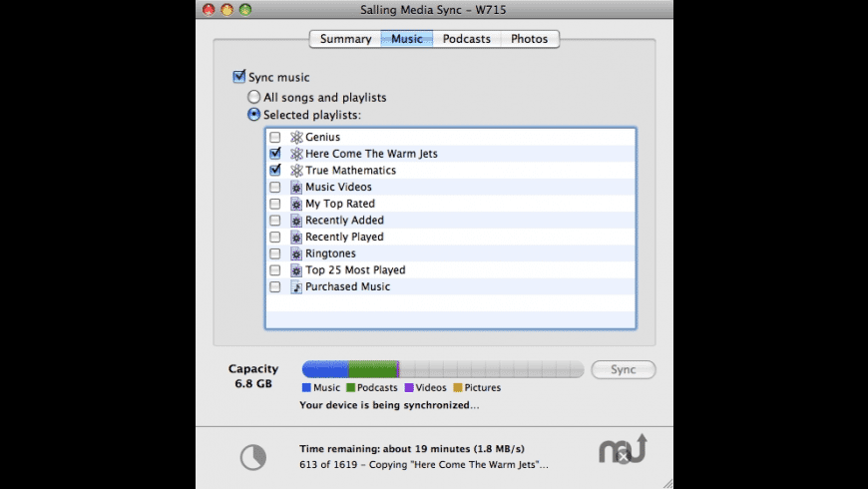Uncheck Here Come The Warm Jets checkbox

point(275,153)
